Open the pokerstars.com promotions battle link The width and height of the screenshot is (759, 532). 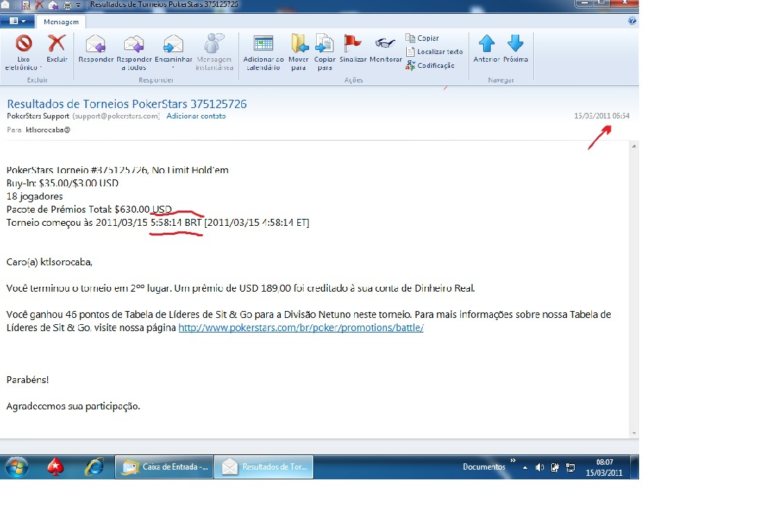coord(301,328)
